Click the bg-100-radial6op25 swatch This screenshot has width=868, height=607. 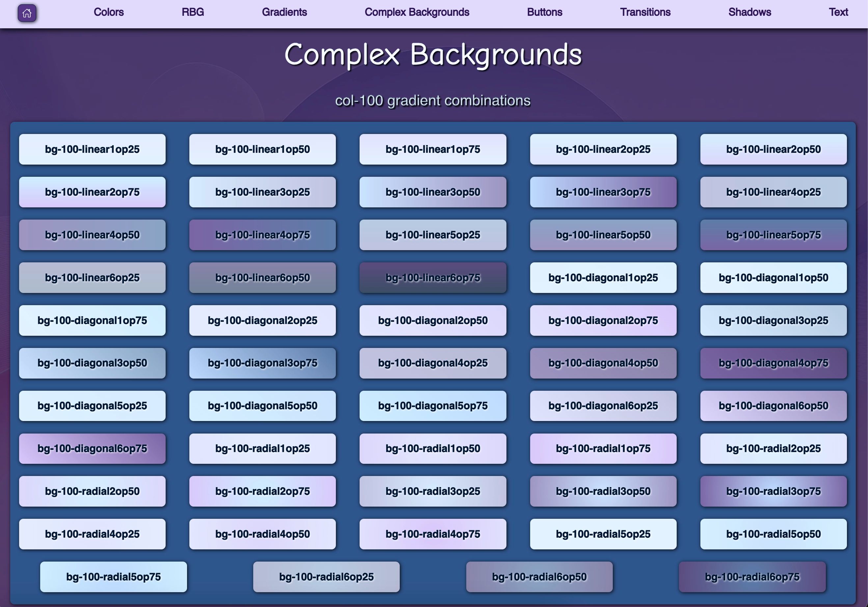tap(326, 577)
